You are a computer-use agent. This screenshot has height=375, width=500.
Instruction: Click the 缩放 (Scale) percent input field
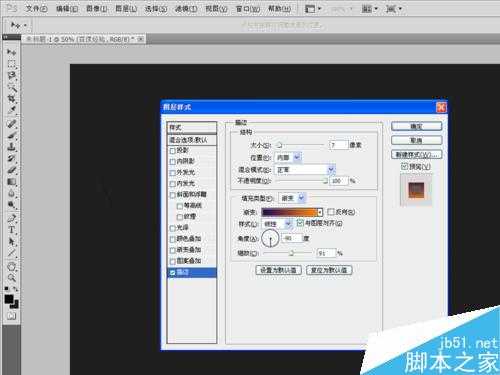326,253
